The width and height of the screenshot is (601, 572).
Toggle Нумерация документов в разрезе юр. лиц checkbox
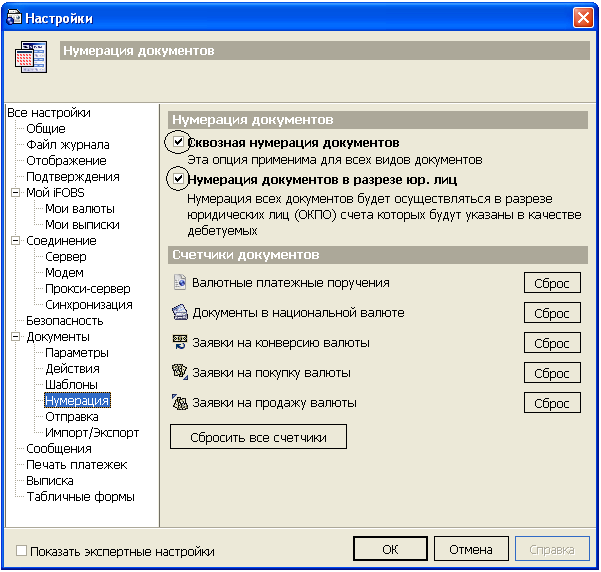tap(178, 179)
